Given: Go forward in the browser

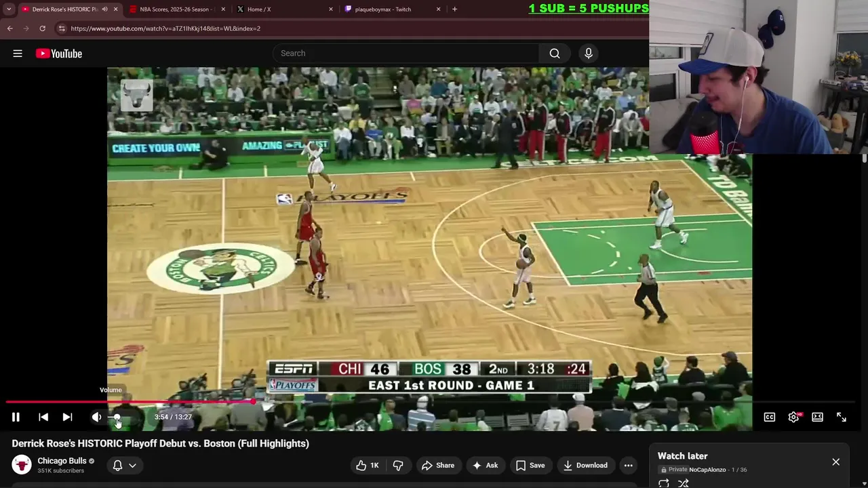Looking at the screenshot, I should pyautogui.click(x=26, y=28).
